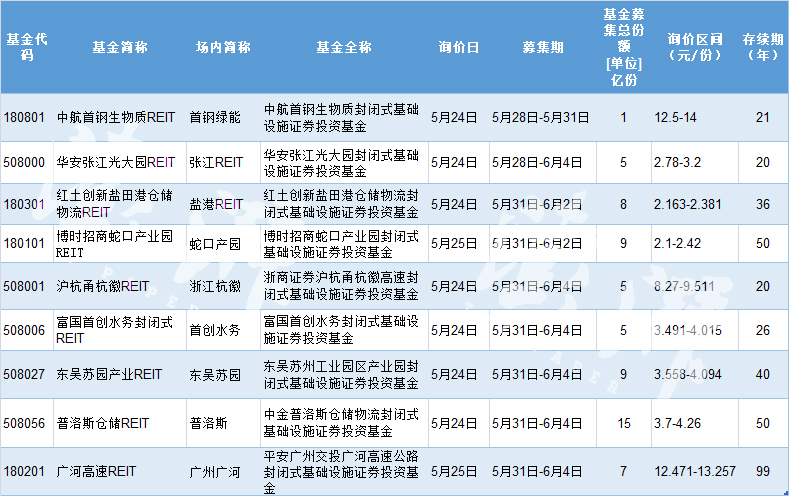
Task: Click the total shares value 15
Action: click(x=624, y=423)
